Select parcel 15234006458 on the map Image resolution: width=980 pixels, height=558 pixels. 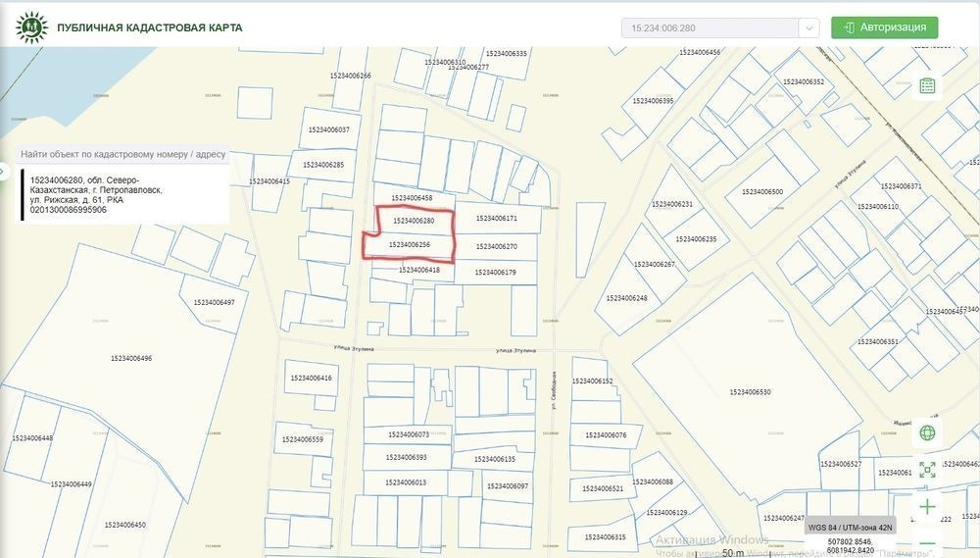click(412, 198)
